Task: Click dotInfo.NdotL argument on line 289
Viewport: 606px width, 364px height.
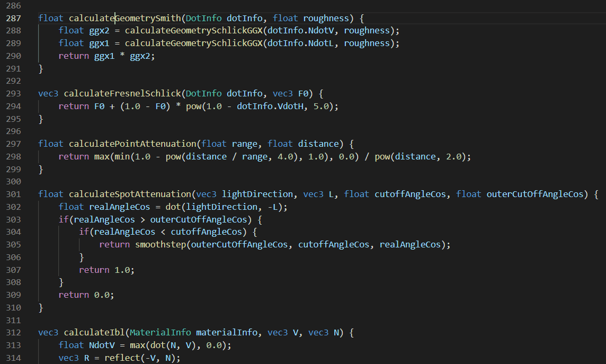Action: [301, 43]
